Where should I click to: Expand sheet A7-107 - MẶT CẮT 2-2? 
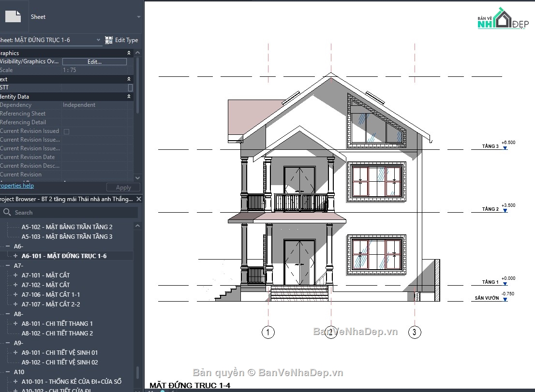tap(15, 304)
